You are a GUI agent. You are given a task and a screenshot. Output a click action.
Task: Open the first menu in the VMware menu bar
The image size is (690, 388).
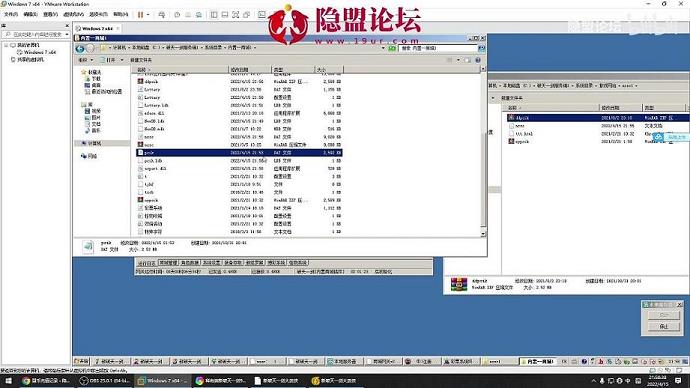[x=11, y=15]
